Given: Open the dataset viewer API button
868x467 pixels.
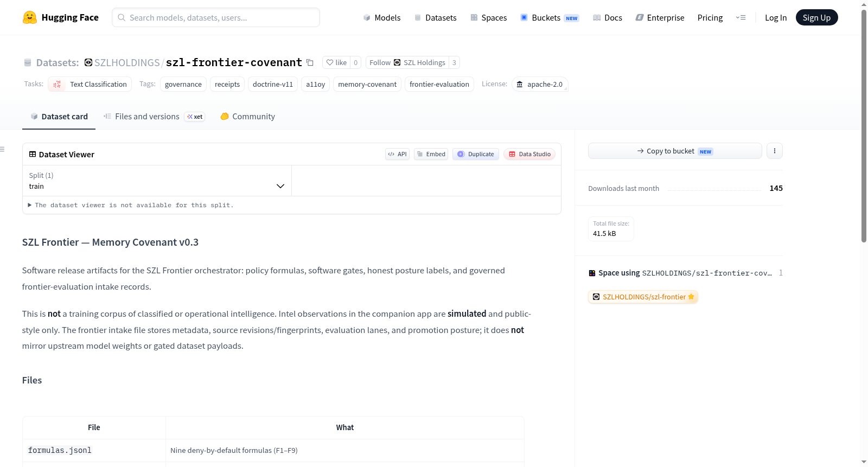Looking at the screenshot, I should [x=397, y=154].
